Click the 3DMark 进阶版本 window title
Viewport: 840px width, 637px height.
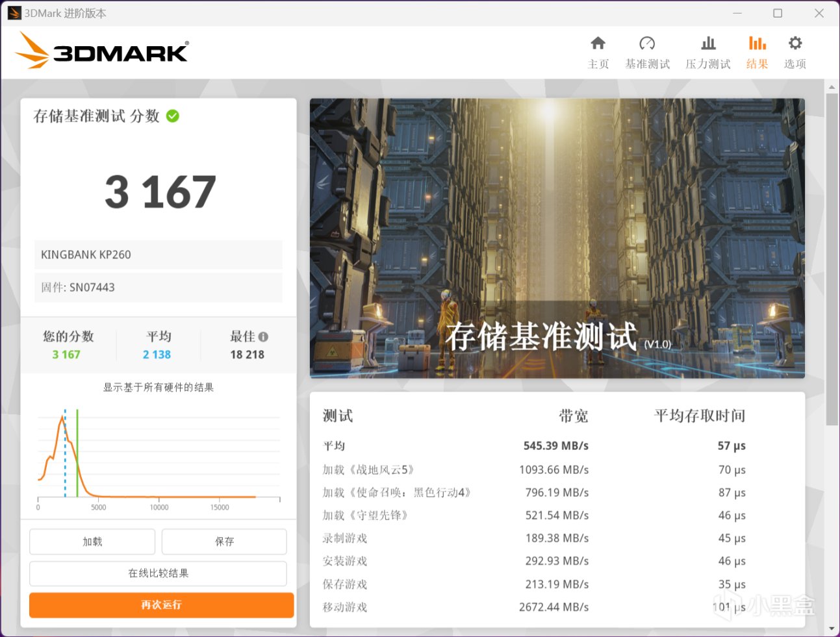[x=65, y=13]
